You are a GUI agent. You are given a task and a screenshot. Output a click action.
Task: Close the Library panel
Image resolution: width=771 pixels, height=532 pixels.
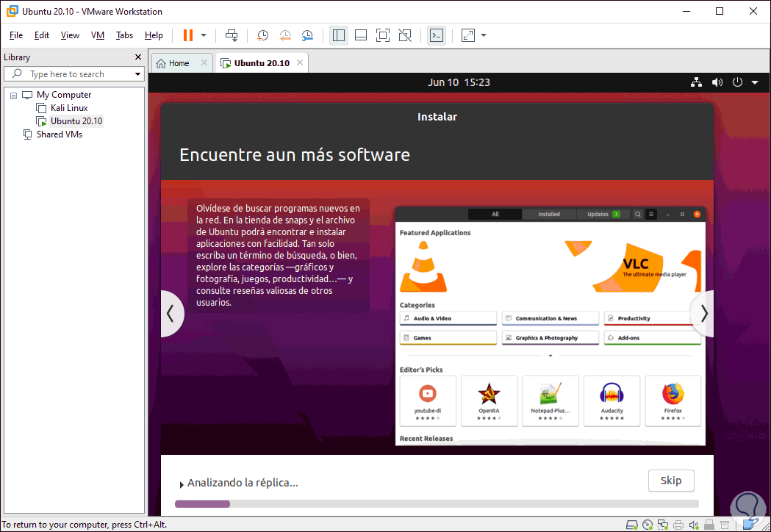tap(138, 57)
